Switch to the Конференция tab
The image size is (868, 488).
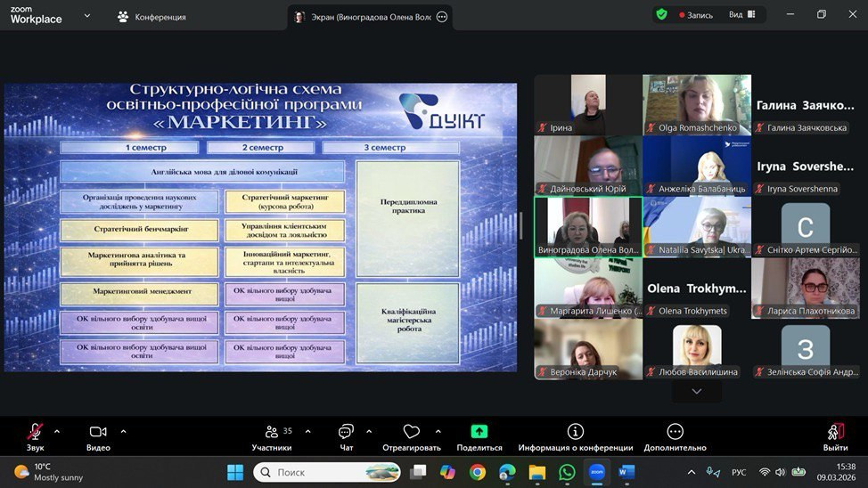(151, 17)
